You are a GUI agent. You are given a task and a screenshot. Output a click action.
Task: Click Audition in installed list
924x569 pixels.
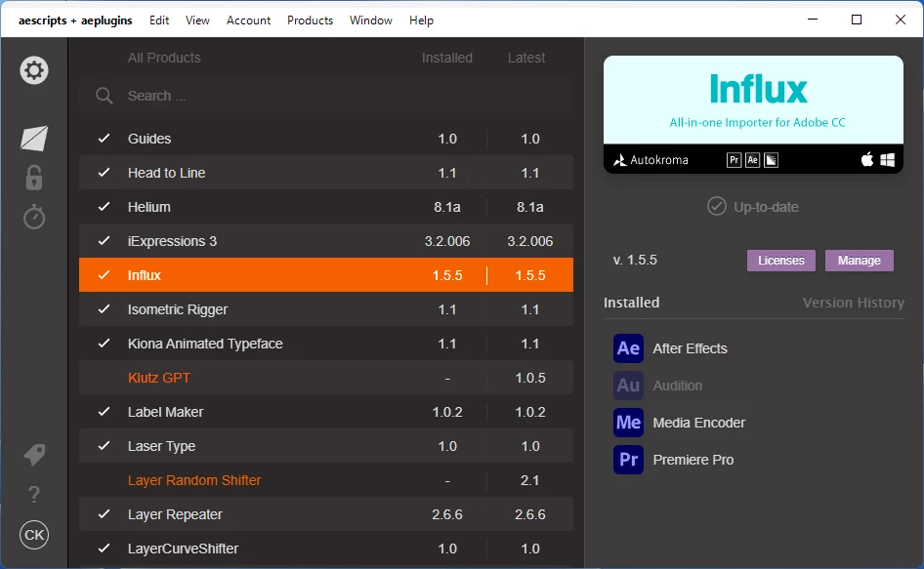tap(678, 386)
